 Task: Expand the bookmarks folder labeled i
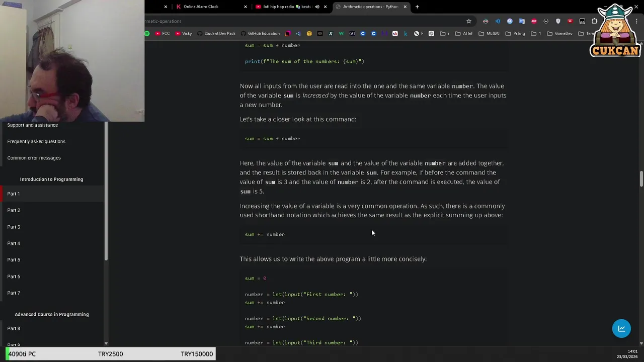coord(445,34)
